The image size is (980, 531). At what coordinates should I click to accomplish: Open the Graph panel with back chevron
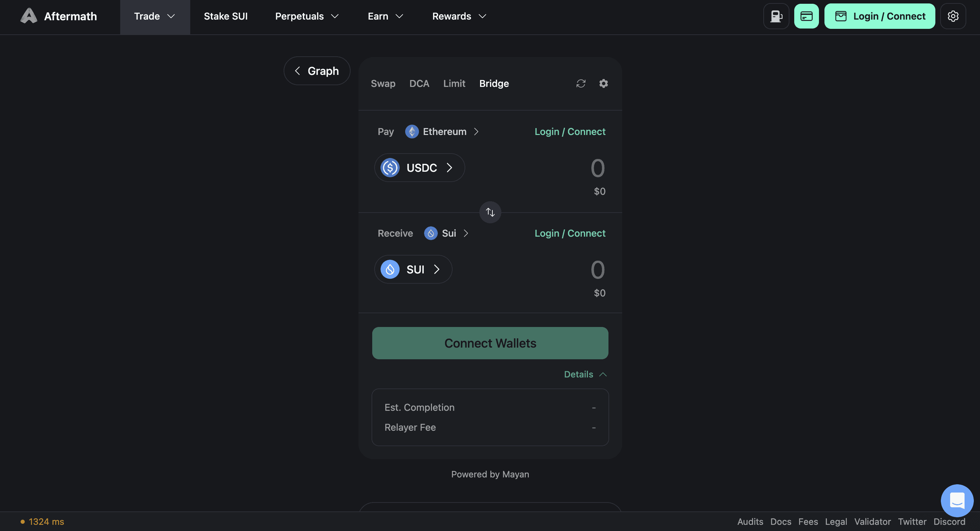[x=317, y=71]
